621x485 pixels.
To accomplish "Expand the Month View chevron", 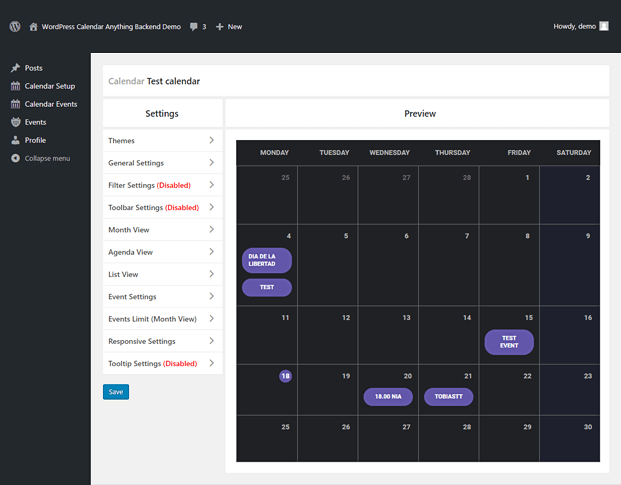I will [211, 229].
